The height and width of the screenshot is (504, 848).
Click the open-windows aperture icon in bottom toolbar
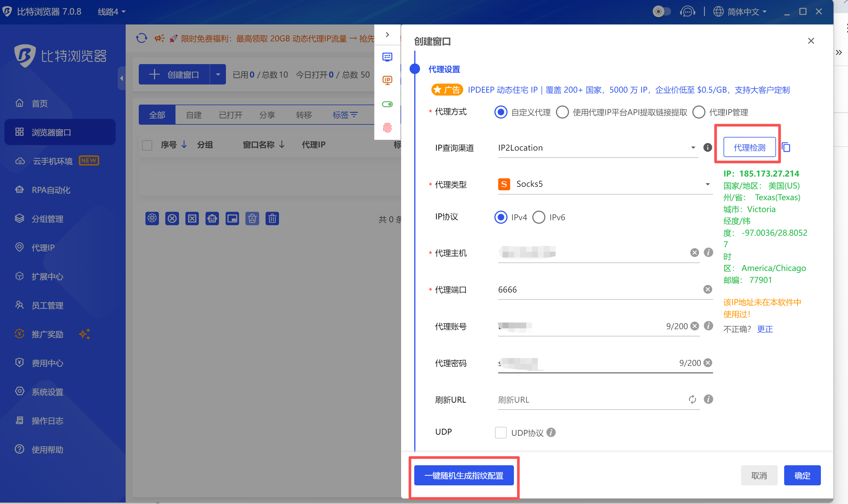[x=152, y=218]
